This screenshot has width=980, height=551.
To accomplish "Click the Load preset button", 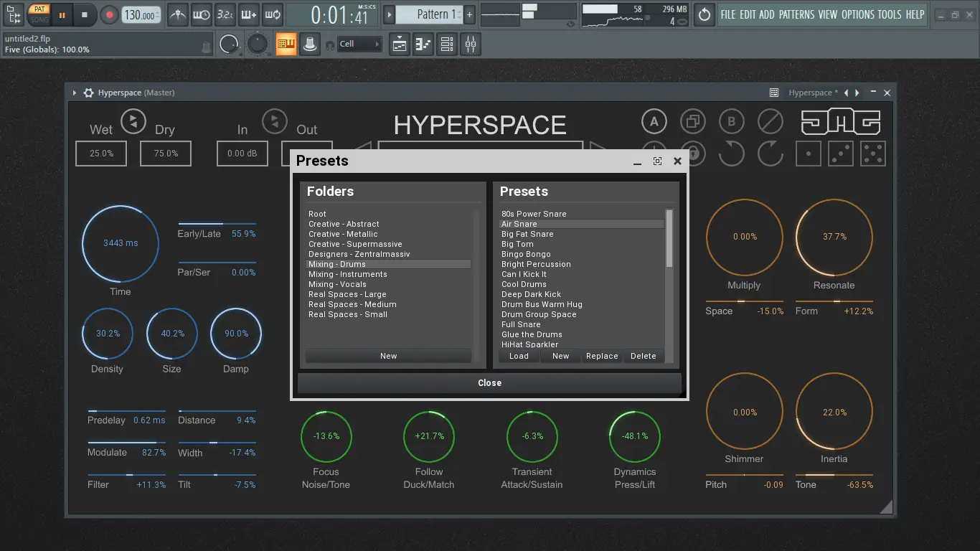I will (519, 356).
